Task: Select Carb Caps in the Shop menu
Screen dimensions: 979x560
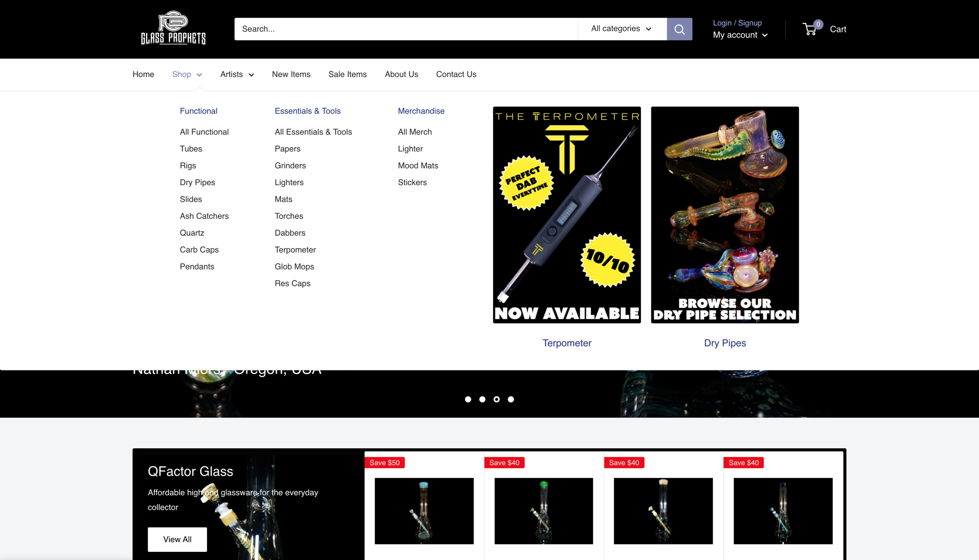Action: click(199, 250)
